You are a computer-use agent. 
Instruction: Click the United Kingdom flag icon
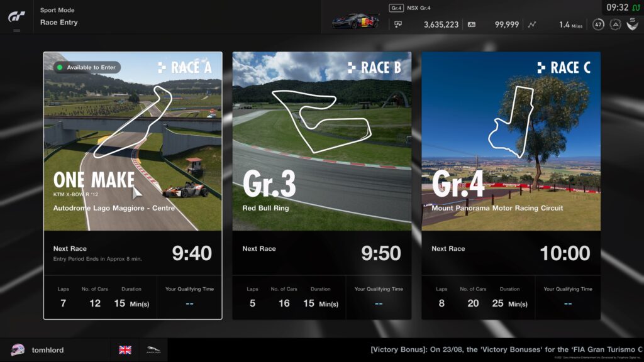tap(125, 349)
